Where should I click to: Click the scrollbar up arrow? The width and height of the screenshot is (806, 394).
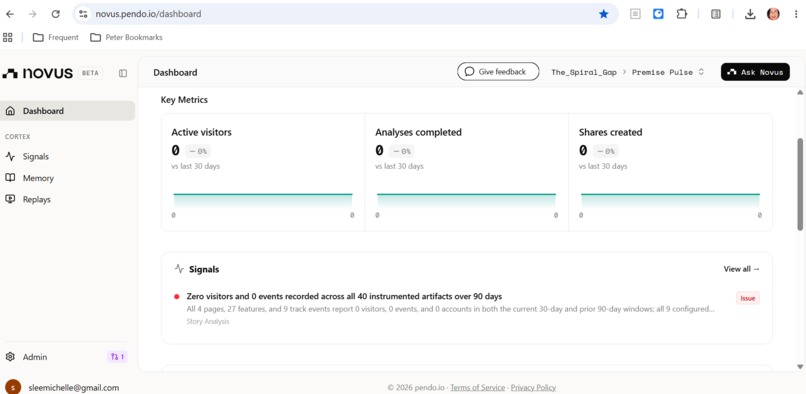point(800,92)
